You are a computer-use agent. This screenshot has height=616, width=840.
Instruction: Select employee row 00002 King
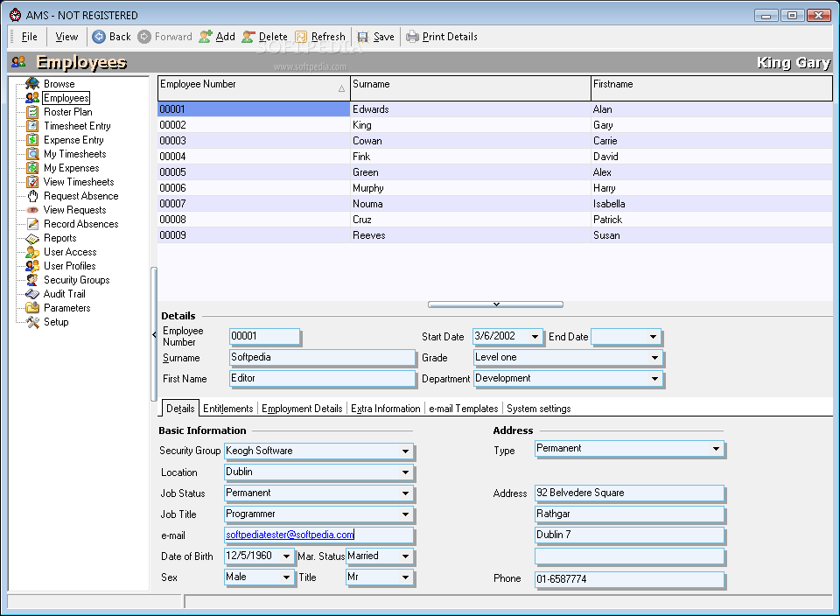(x=495, y=125)
